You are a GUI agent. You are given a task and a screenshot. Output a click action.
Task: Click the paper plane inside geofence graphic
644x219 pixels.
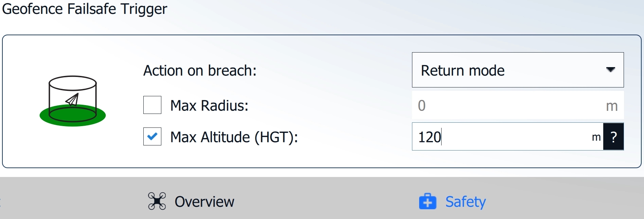point(72,100)
